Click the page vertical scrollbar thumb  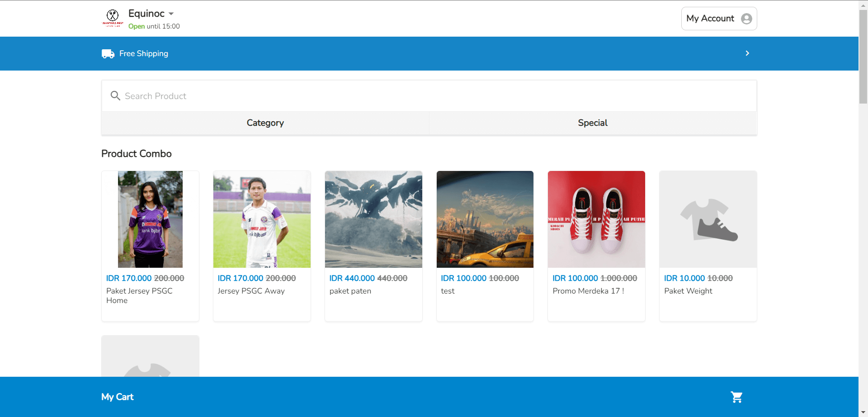coord(863,57)
